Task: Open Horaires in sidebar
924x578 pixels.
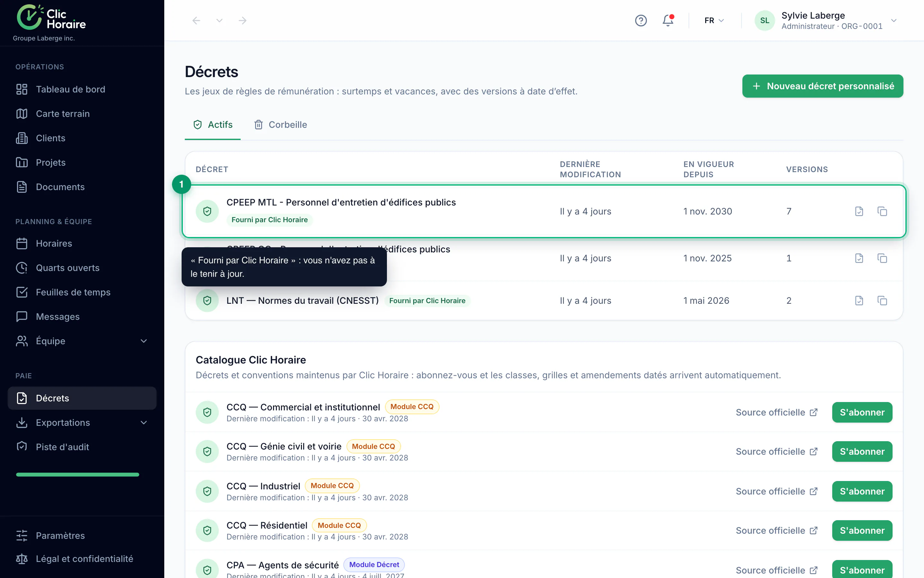Action: (x=82, y=243)
